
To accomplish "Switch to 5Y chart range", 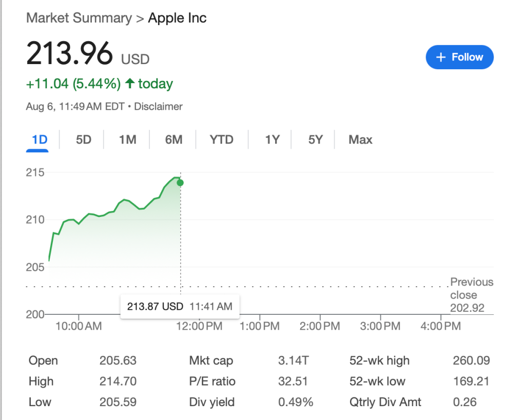I will pyautogui.click(x=315, y=139).
